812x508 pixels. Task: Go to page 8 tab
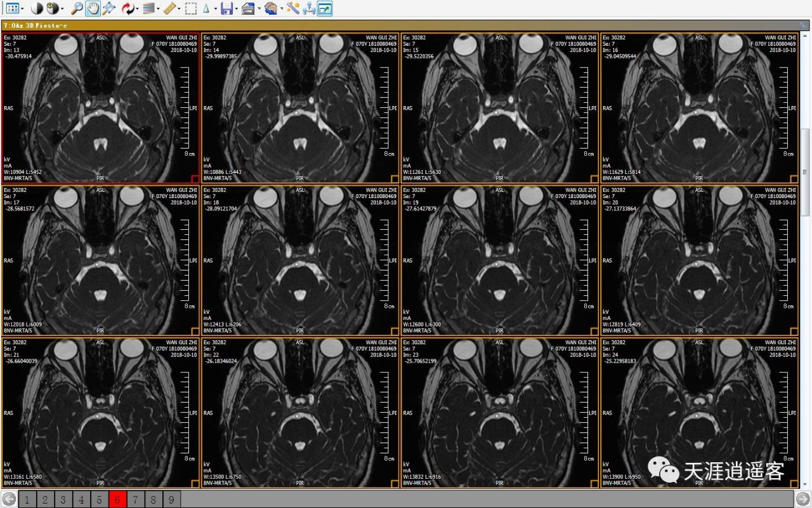(154, 499)
